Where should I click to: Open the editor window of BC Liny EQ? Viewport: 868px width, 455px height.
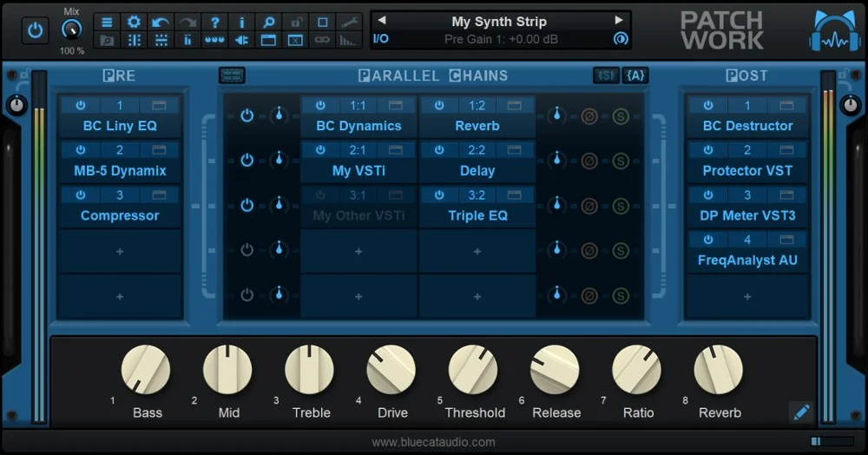159,105
